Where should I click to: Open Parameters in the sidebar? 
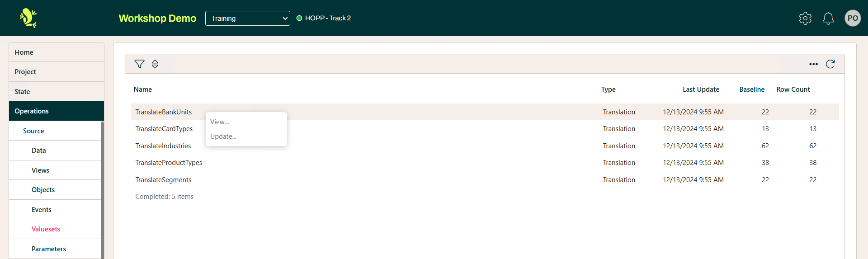coord(49,249)
